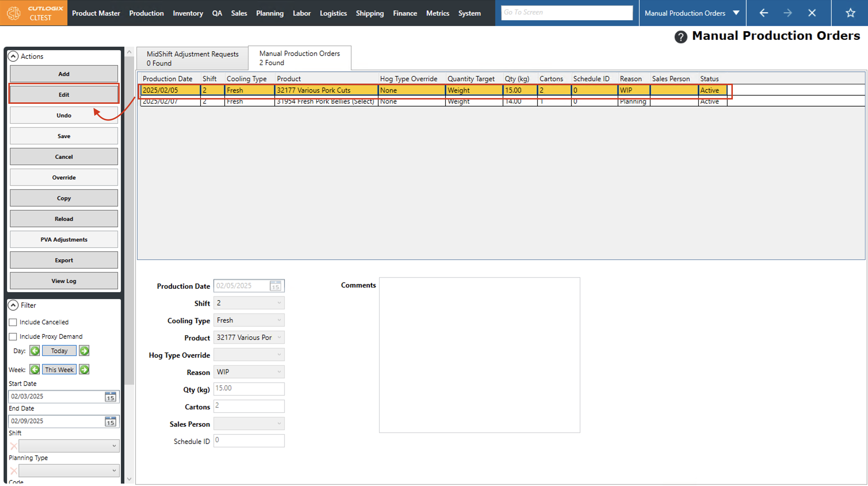868x486 pixels.
Task: Open the Inventory menu
Action: [188, 13]
